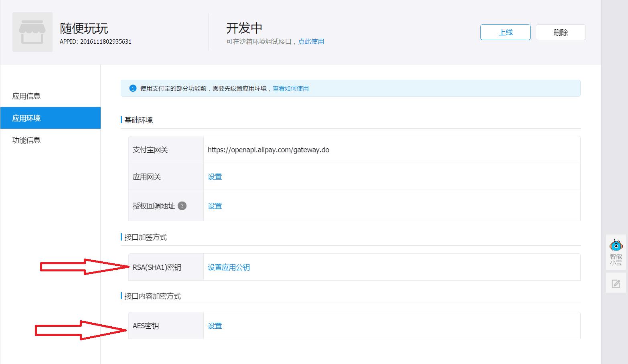Click the 基础环境 section heading
Viewport: 628px width, 364px height.
tap(138, 120)
